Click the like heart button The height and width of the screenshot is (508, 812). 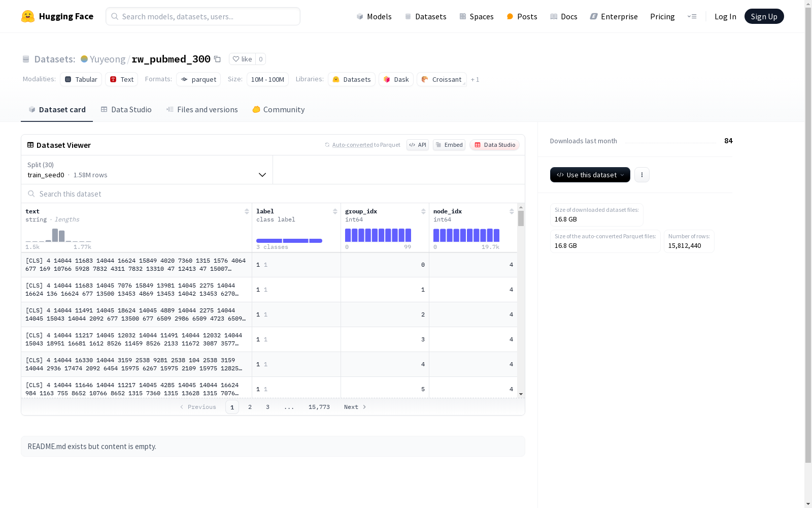(242, 59)
